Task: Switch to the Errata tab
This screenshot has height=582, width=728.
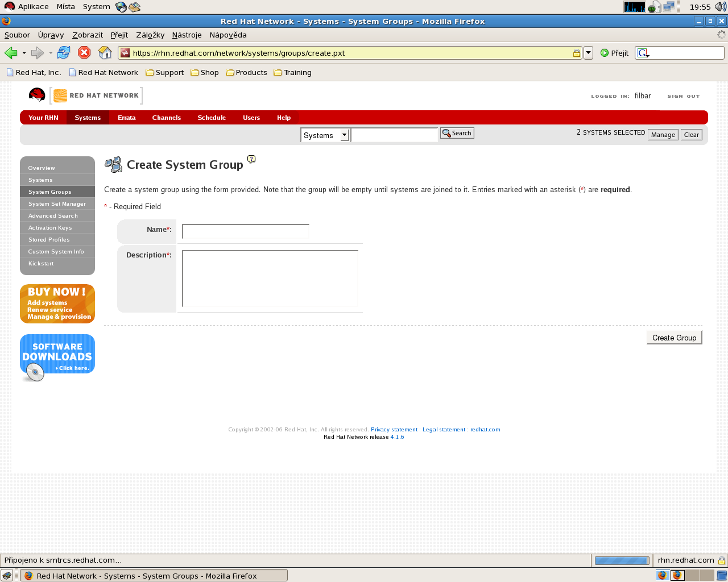Action: click(x=126, y=118)
